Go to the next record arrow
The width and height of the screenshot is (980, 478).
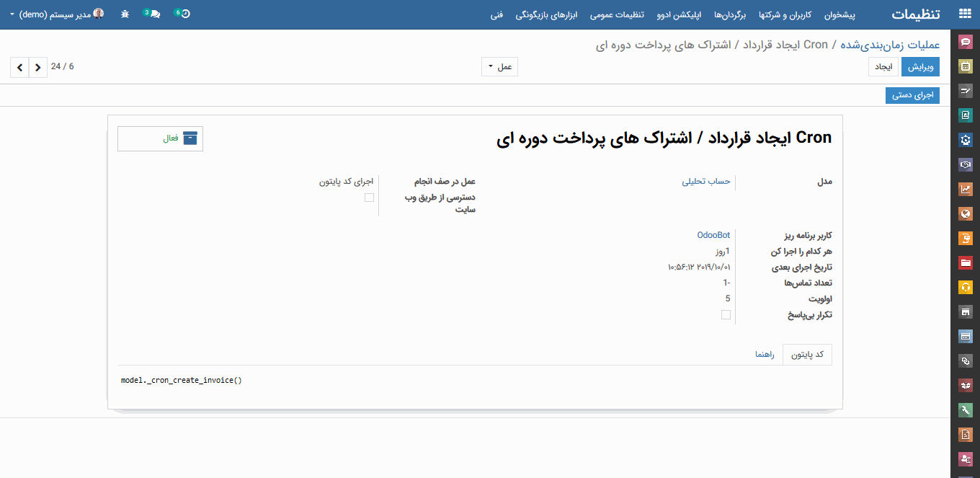coord(19,68)
